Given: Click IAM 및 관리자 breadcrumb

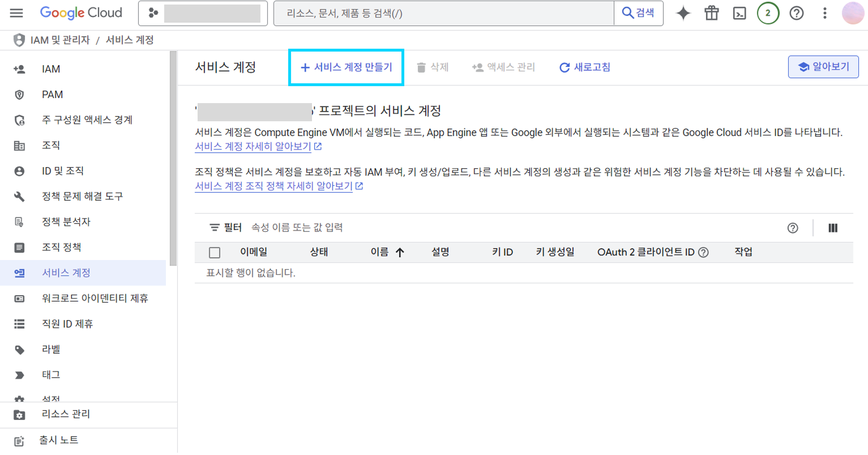Looking at the screenshot, I should pyautogui.click(x=60, y=40).
